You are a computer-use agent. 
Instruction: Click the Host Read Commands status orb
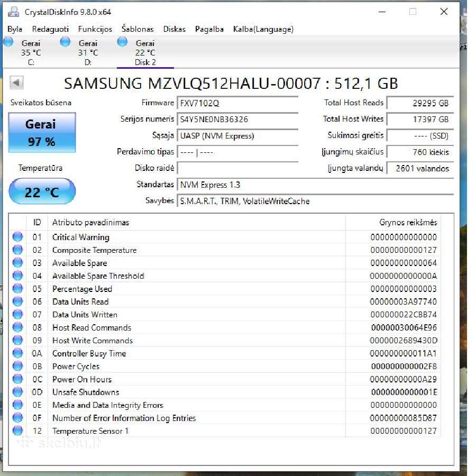[17, 327]
